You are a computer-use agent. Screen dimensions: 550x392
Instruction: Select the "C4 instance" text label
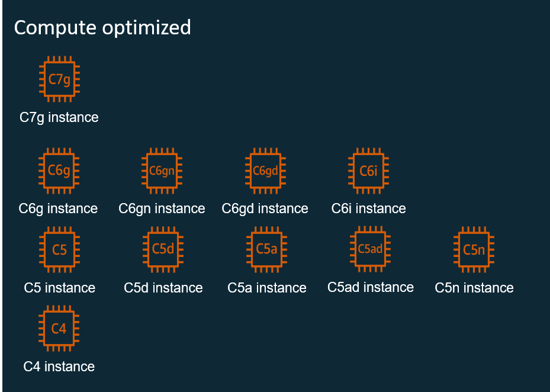(x=59, y=367)
